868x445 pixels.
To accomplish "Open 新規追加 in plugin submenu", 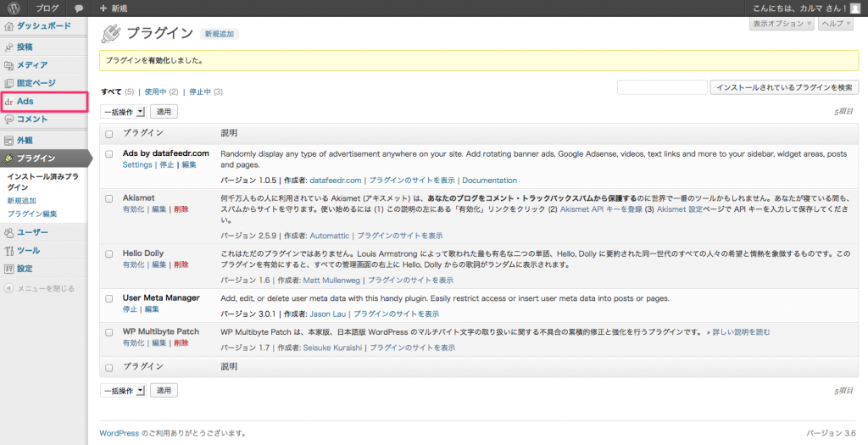I will click(x=21, y=201).
